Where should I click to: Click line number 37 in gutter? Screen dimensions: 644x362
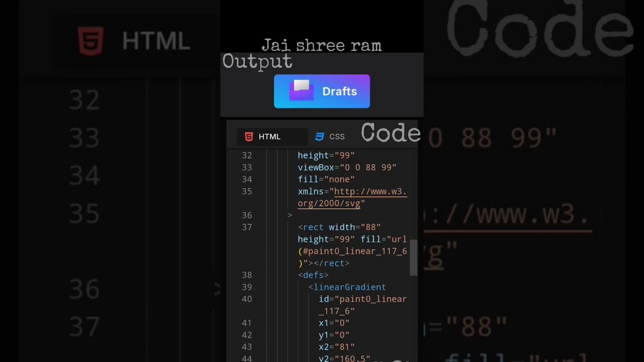[247, 227]
